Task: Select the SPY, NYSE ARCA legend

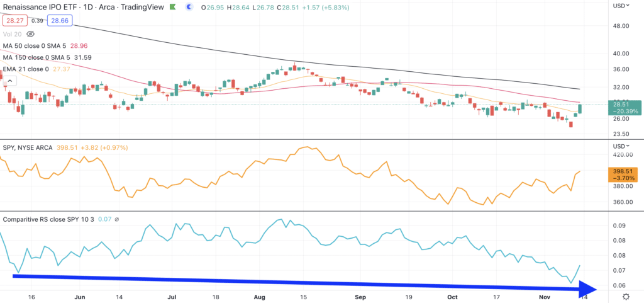Action: pyautogui.click(x=28, y=147)
